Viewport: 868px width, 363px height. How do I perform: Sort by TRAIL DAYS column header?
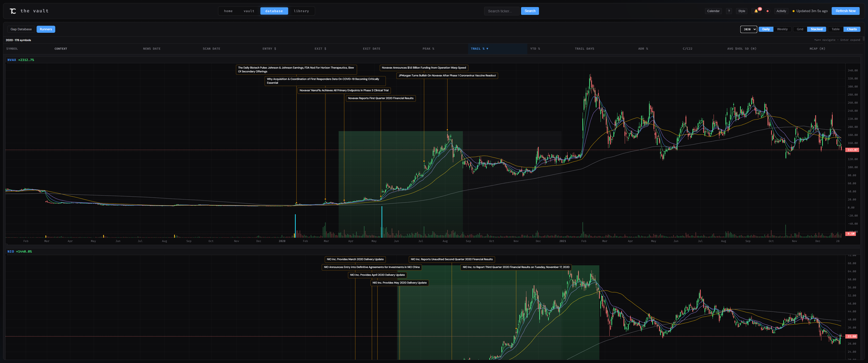tap(584, 49)
